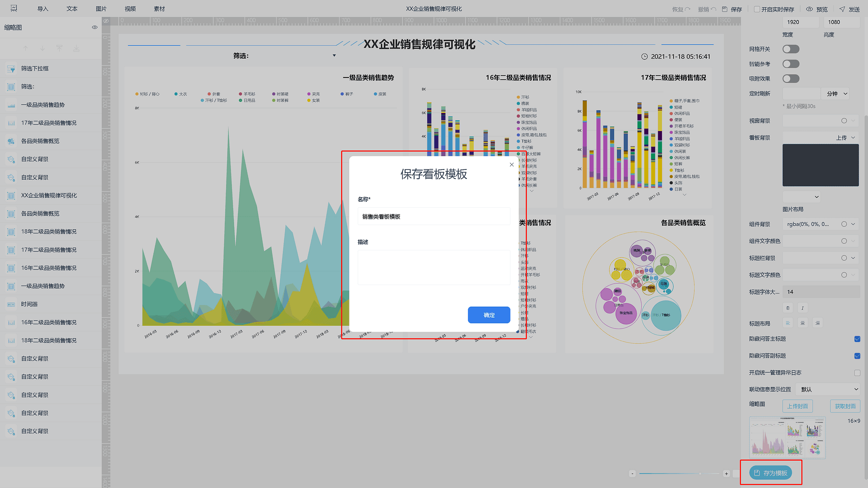This screenshot has width=868, height=488.
Task: Click the 名称 input field in dialog
Action: [434, 216]
